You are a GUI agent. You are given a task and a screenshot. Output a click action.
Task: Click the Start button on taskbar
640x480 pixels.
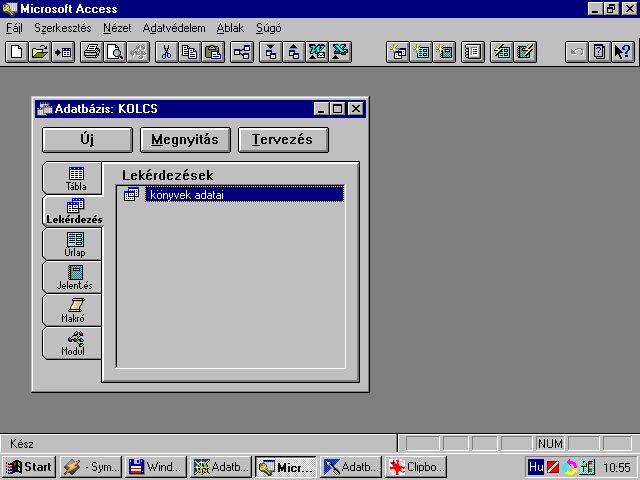(29, 467)
